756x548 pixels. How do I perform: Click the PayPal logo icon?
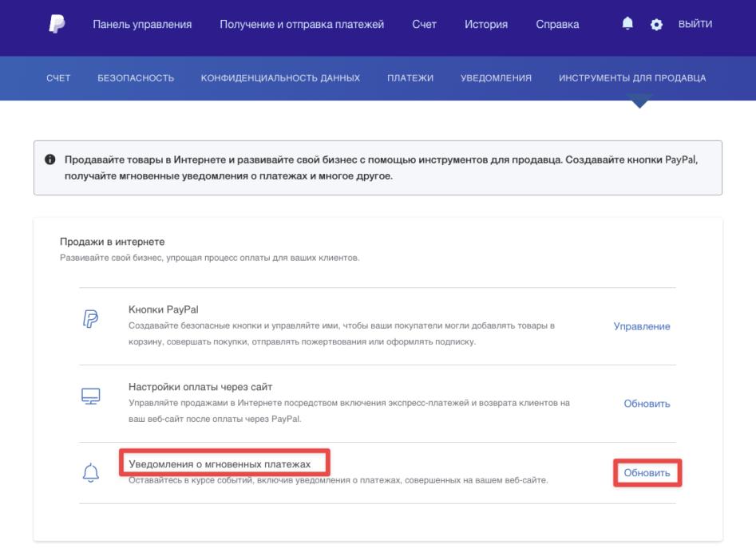coord(57,24)
